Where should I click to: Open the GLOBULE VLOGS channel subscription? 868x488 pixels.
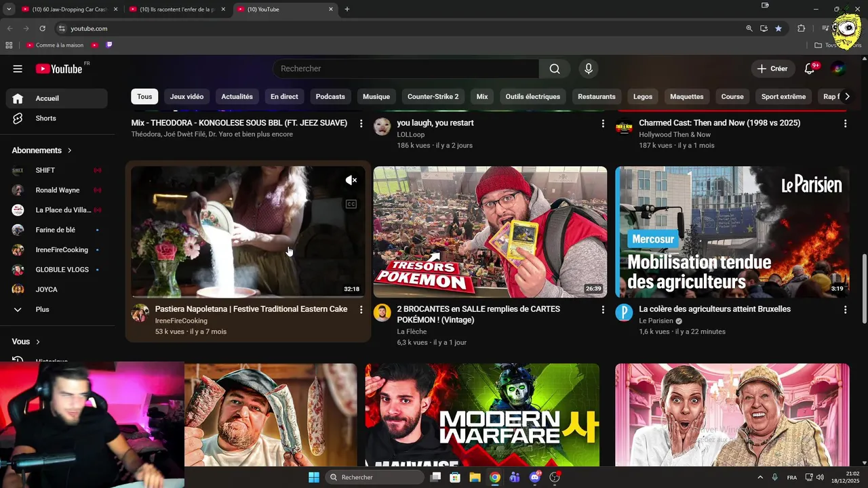click(57, 270)
